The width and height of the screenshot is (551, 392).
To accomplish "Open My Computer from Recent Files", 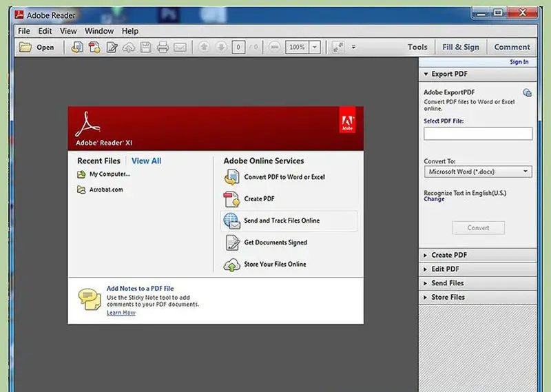I will [110, 174].
